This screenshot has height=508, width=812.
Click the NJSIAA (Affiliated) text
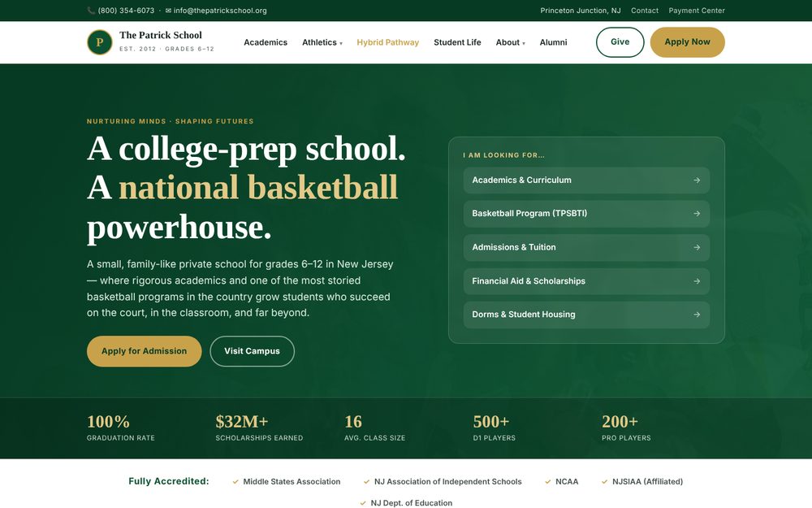647,482
